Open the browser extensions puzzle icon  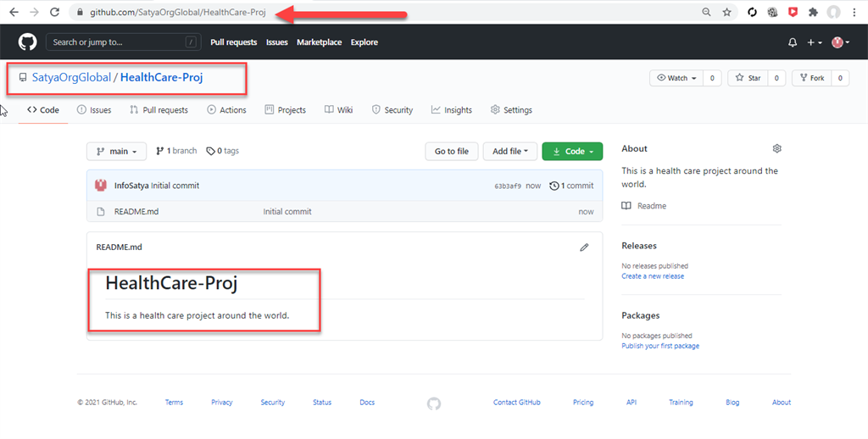click(x=813, y=12)
